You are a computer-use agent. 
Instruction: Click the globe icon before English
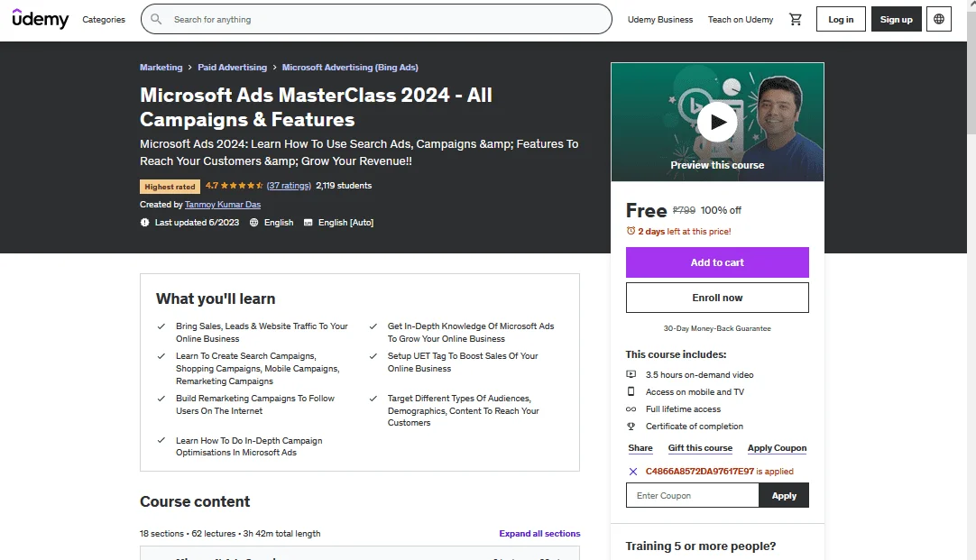point(254,222)
